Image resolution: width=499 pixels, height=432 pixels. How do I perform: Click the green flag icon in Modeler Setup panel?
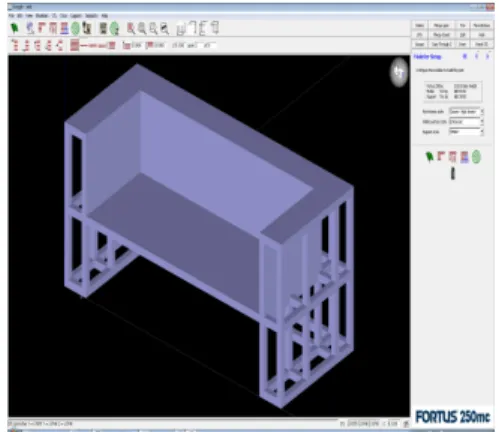pos(430,156)
